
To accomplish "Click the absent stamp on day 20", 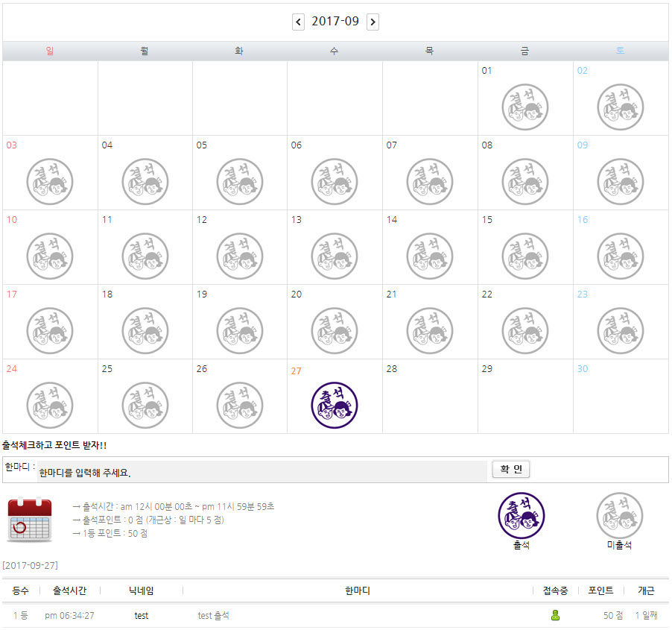I will (335, 330).
